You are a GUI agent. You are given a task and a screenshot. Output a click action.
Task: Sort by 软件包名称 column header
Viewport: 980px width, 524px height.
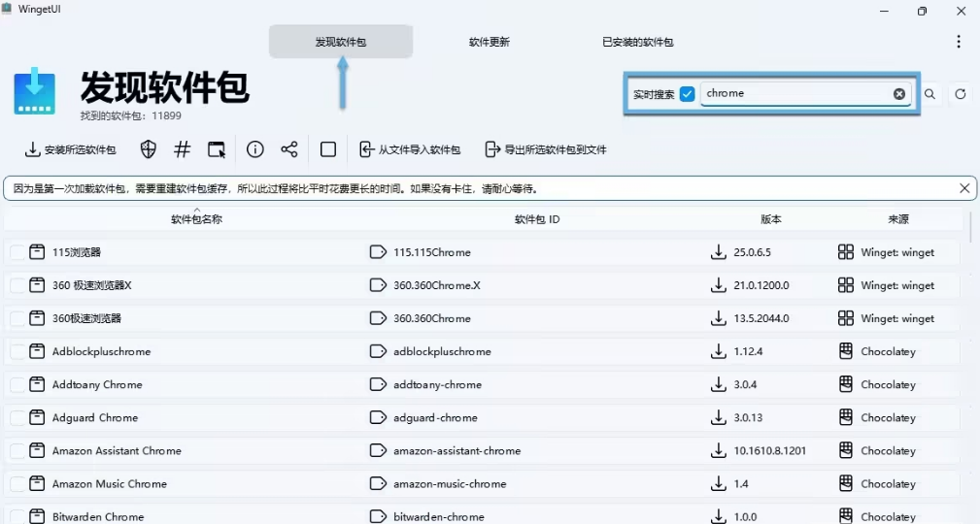tap(196, 219)
